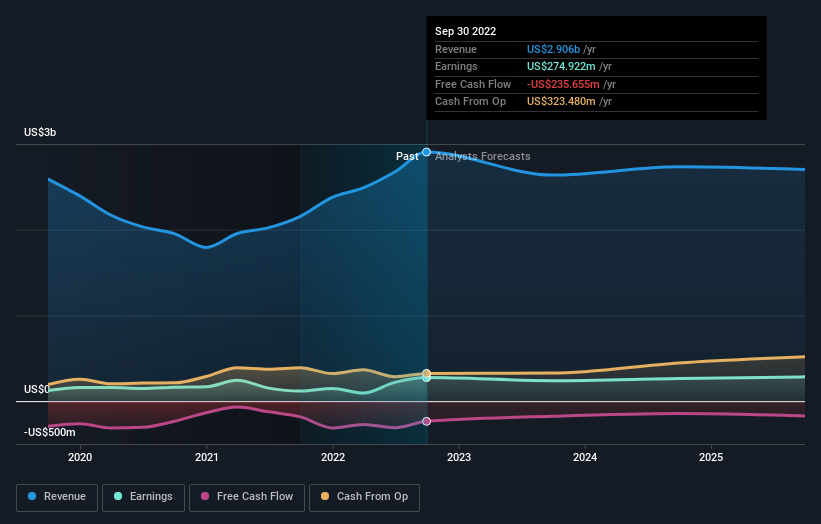Toggle the Free Cash Flow legend series
The width and height of the screenshot is (821, 524).
(247, 497)
